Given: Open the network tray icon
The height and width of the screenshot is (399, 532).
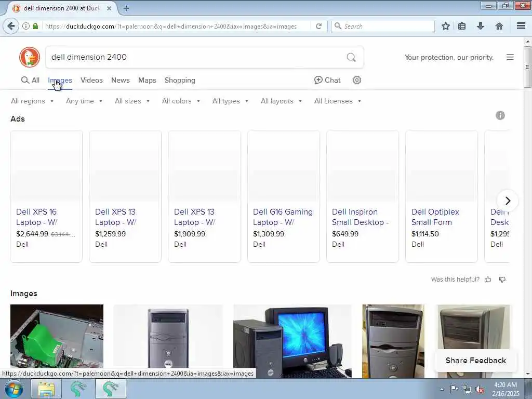Looking at the screenshot, I should (467, 389).
